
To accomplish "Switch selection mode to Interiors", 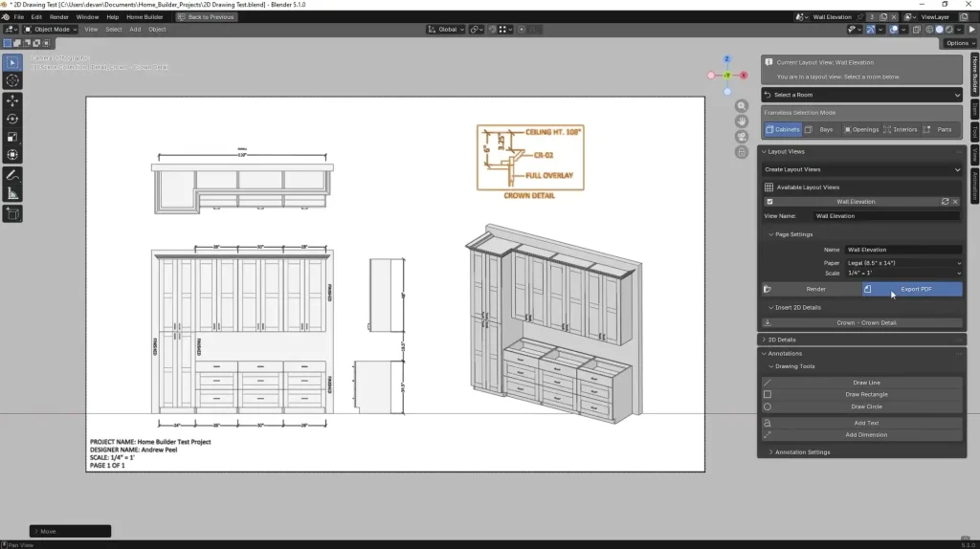I will coord(900,129).
